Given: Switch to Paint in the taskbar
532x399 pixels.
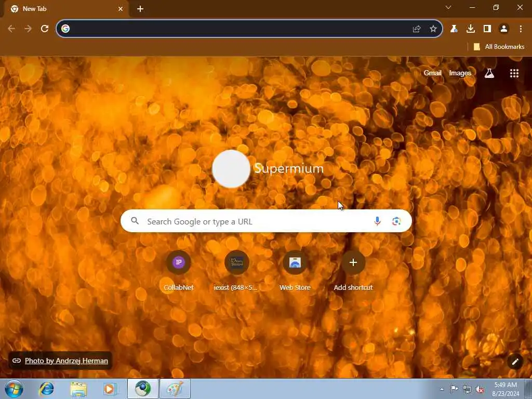Looking at the screenshot, I should (x=175, y=389).
